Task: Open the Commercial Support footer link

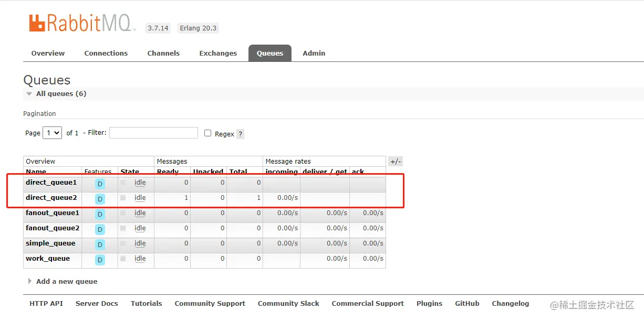Action: pyautogui.click(x=368, y=303)
